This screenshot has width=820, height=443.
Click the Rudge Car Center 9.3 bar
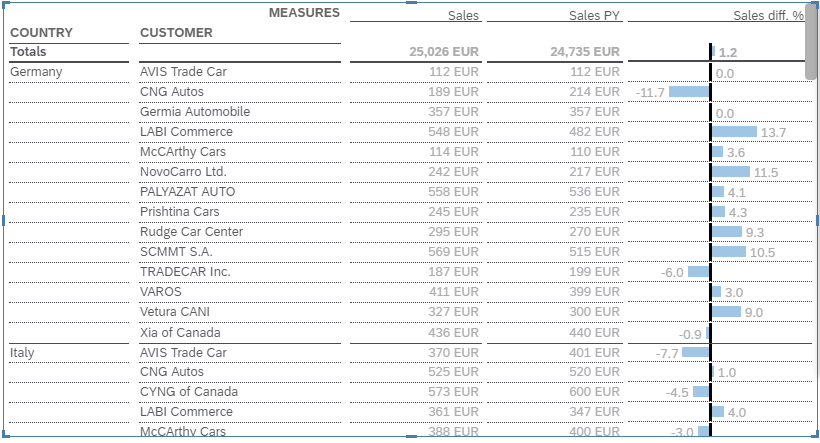(x=727, y=232)
